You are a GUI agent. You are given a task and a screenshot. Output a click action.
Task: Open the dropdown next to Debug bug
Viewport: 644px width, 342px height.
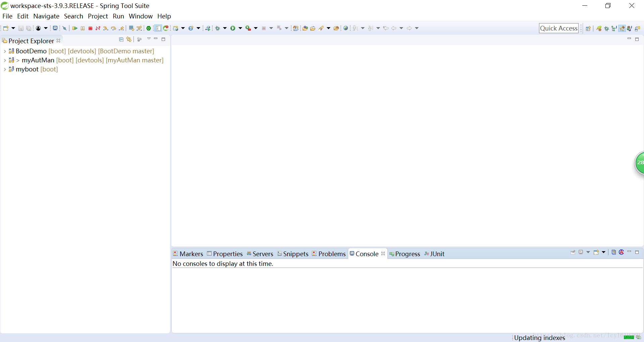(225, 28)
